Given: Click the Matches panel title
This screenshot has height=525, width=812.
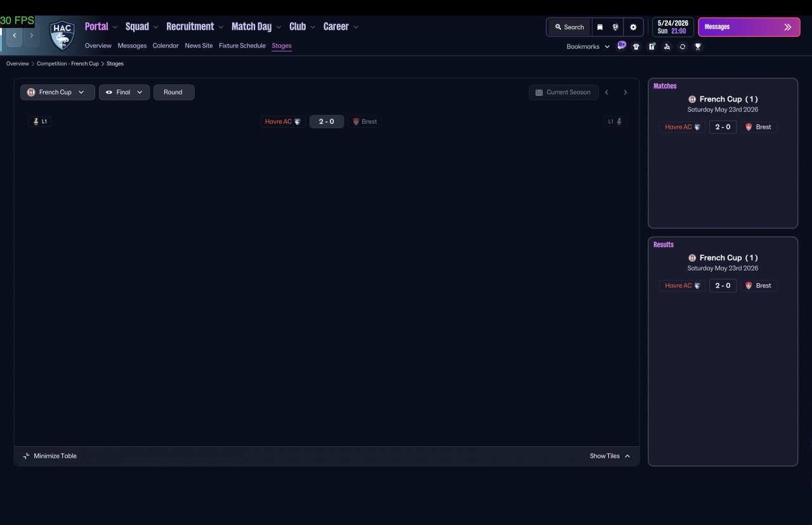Looking at the screenshot, I should 665,86.
